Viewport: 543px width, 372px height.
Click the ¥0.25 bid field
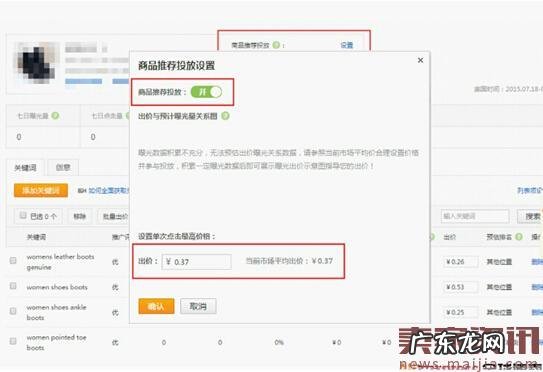tap(461, 312)
